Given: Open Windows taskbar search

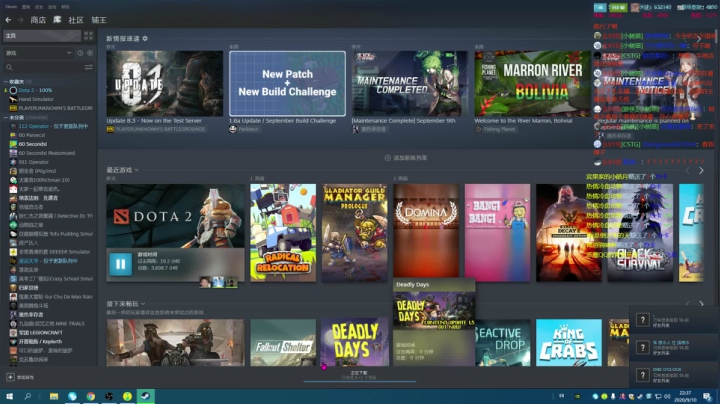Looking at the screenshot, I should pos(28,396).
